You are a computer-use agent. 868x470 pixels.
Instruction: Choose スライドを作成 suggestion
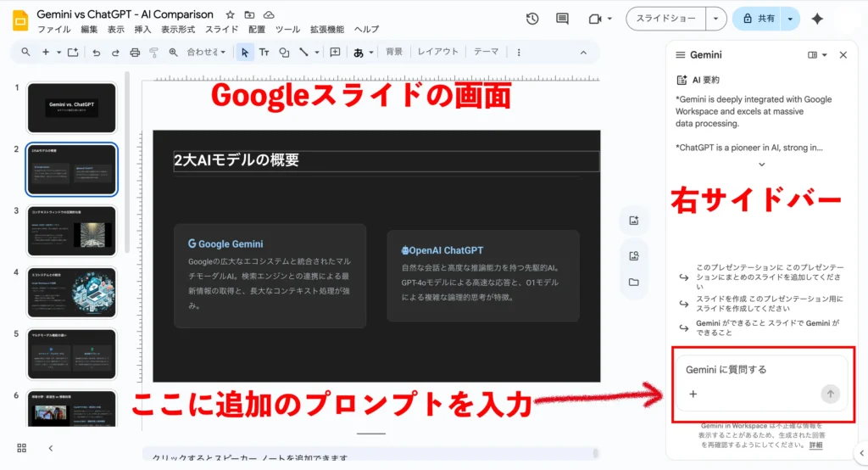pyautogui.click(x=762, y=304)
